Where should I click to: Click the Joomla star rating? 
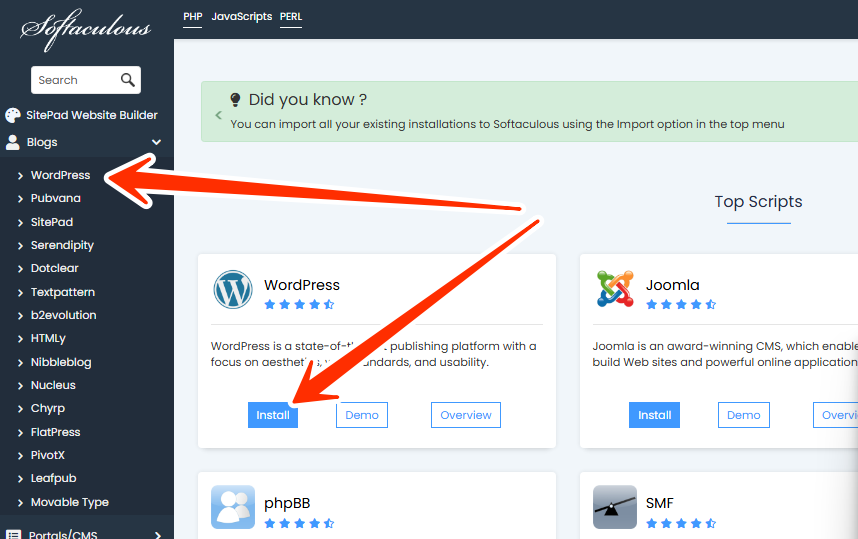click(x=681, y=304)
